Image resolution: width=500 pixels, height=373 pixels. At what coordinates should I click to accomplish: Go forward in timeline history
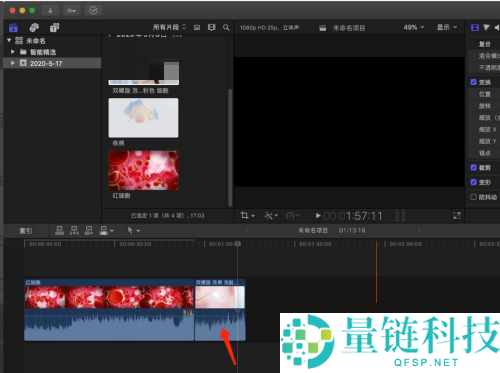coord(419,230)
